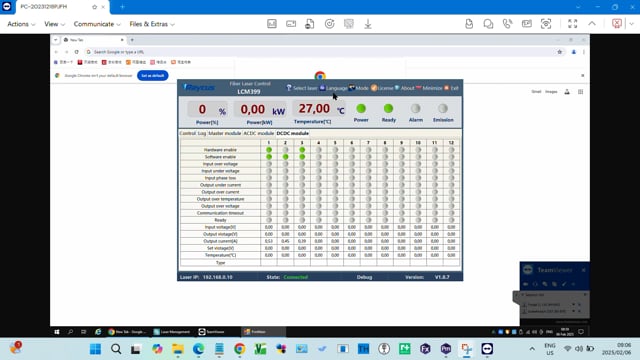Open the About dialog of laser control
The width and height of the screenshot is (640, 360).
[404, 88]
